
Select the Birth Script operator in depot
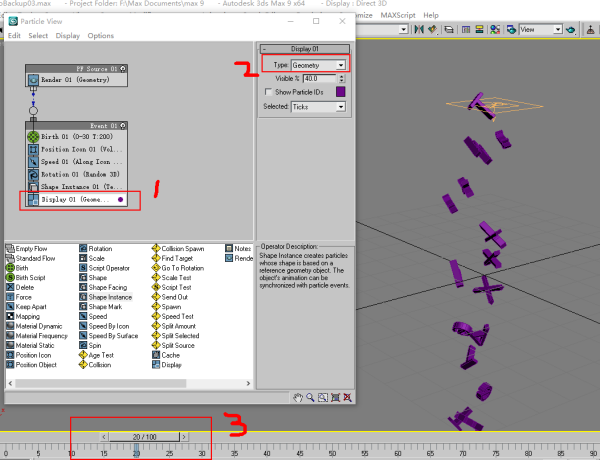click(26, 278)
